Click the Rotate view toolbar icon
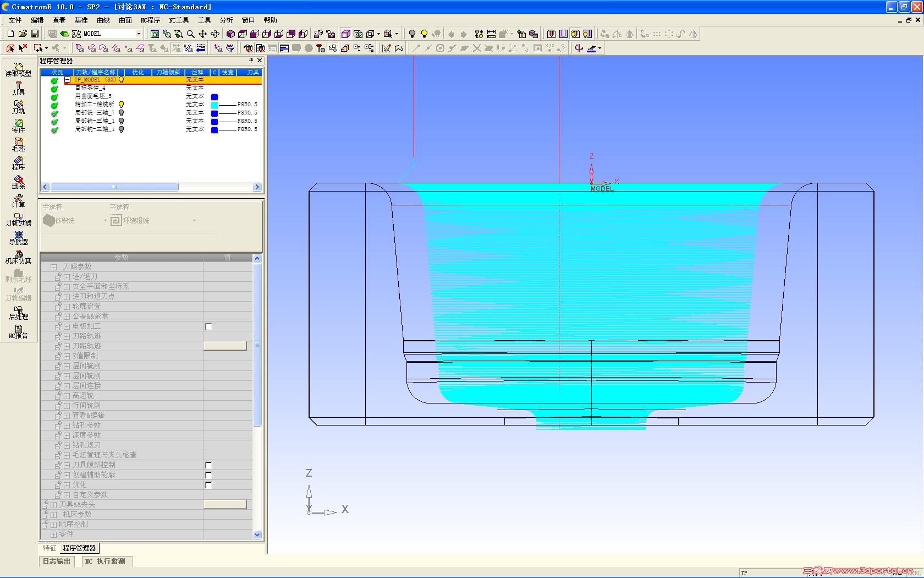The height and width of the screenshot is (578, 924). click(x=215, y=34)
